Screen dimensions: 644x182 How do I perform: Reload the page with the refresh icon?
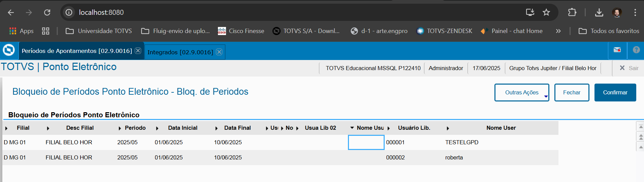[x=47, y=12]
